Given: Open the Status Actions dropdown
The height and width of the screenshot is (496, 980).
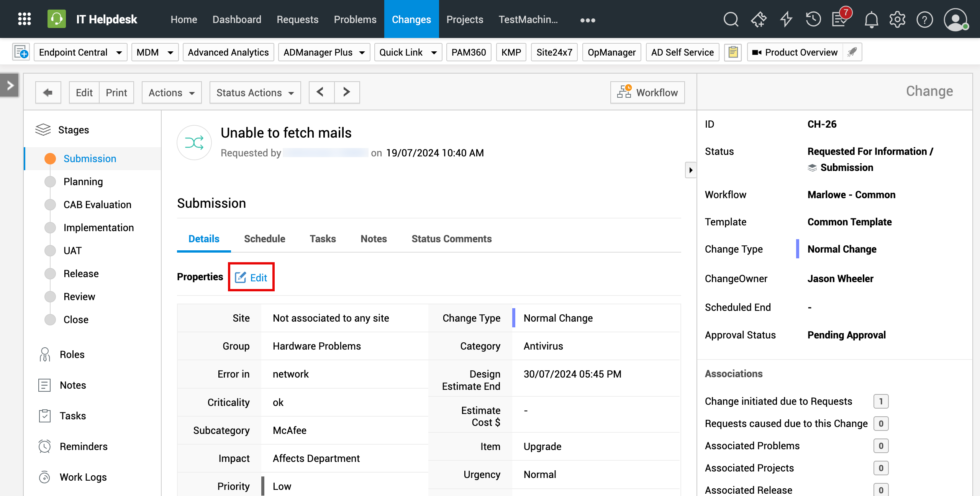Looking at the screenshot, I should [255, 92].
